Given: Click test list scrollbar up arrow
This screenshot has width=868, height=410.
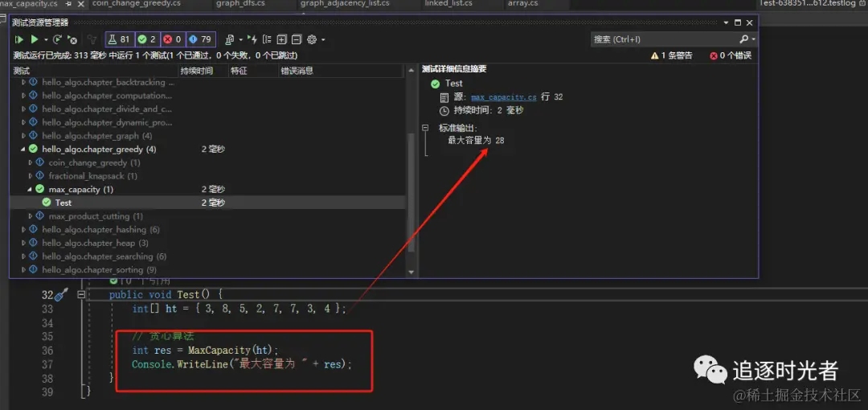Looking at the screenshot, I should [x=411, y=71].
